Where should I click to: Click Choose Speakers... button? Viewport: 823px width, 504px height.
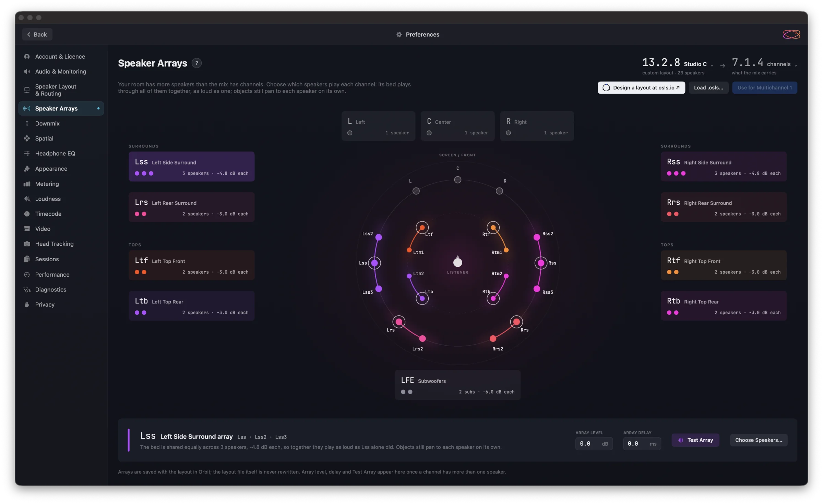759,440
